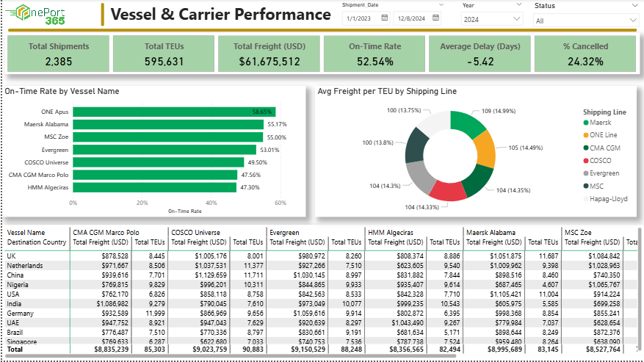
Task: Select MSC legend marker
Action: point(586,186)
